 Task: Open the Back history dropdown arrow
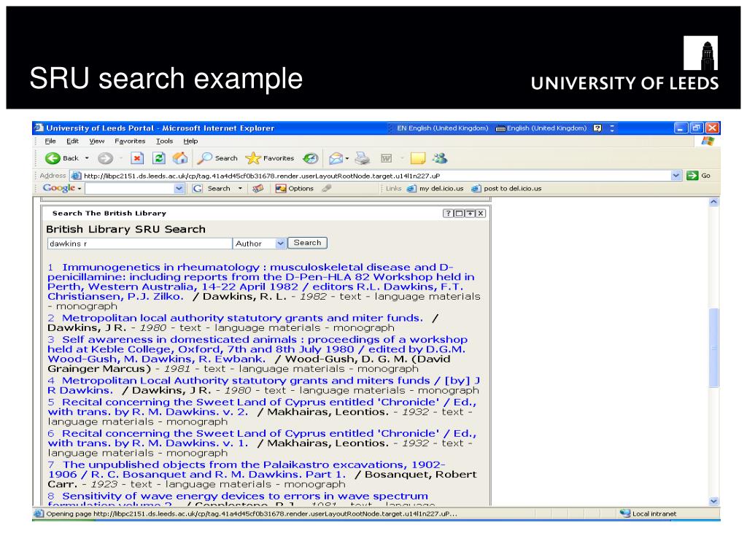coord(87,158)
